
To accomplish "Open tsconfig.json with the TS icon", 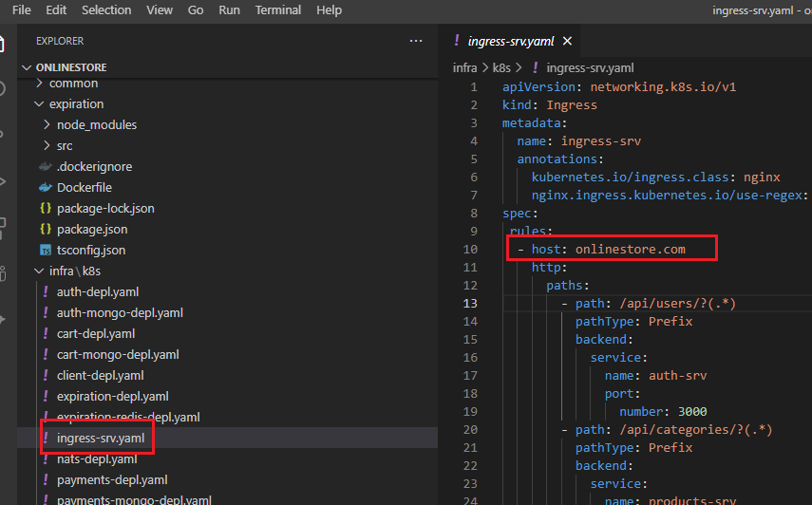I will [90, 250].
